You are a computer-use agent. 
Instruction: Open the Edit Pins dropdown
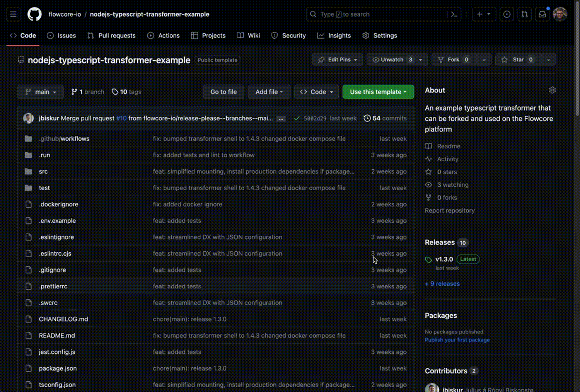point(338,60)
